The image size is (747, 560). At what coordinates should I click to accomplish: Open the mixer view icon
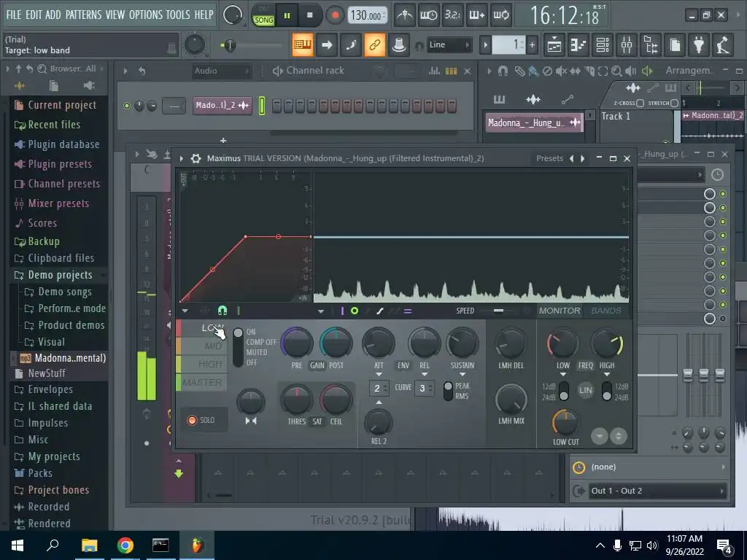(627, 44)
